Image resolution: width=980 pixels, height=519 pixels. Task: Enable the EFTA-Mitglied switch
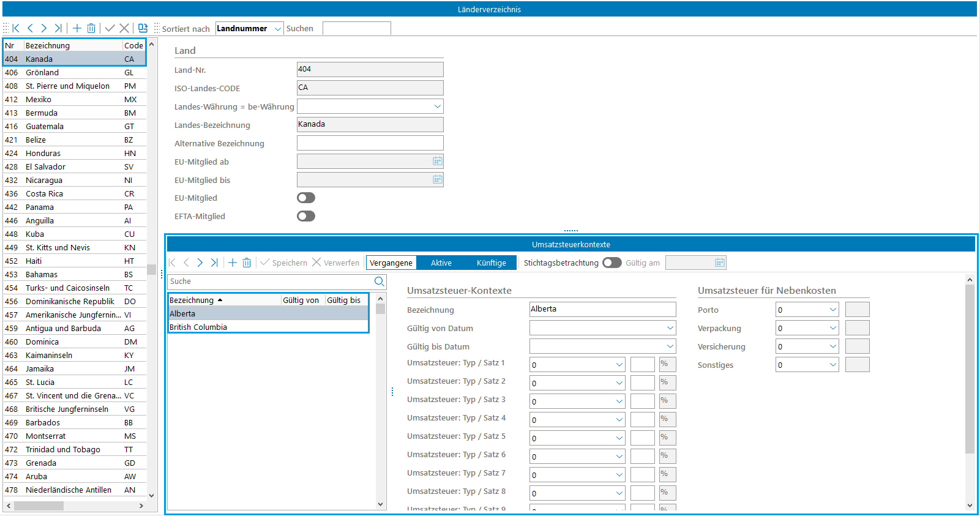pos(306,216)
